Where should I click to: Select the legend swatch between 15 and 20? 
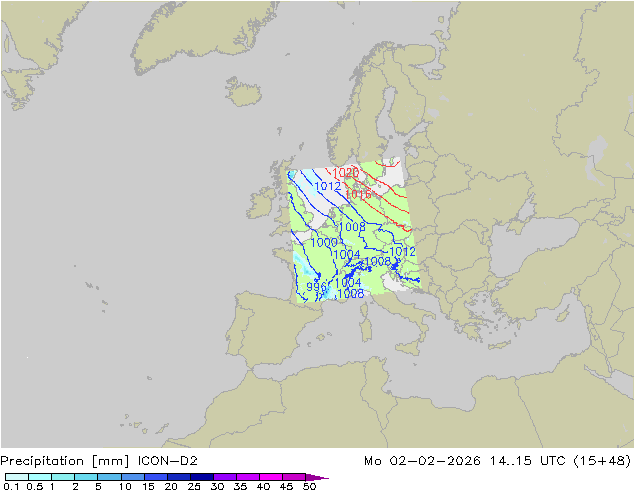coord(156,477)
